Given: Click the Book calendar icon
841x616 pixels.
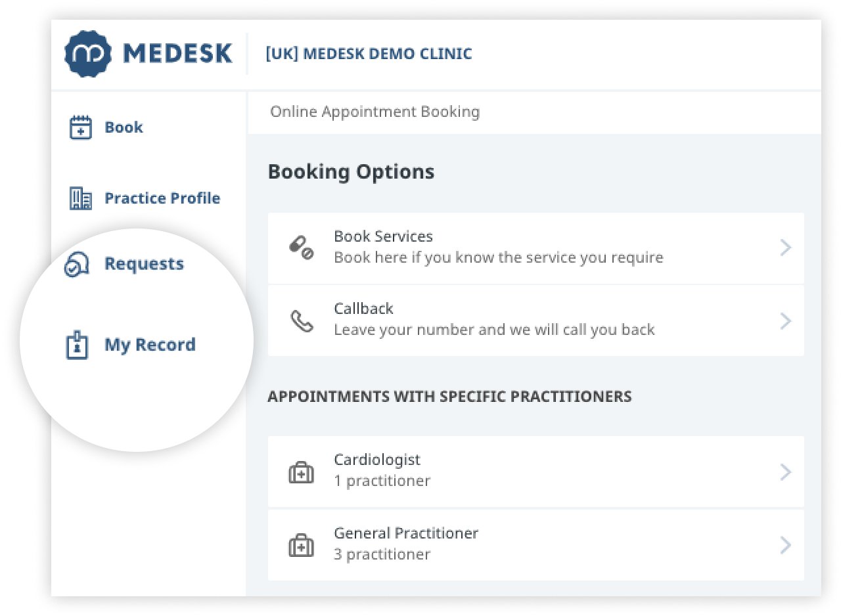Looking at the screenshot, I should pos(80,127).
